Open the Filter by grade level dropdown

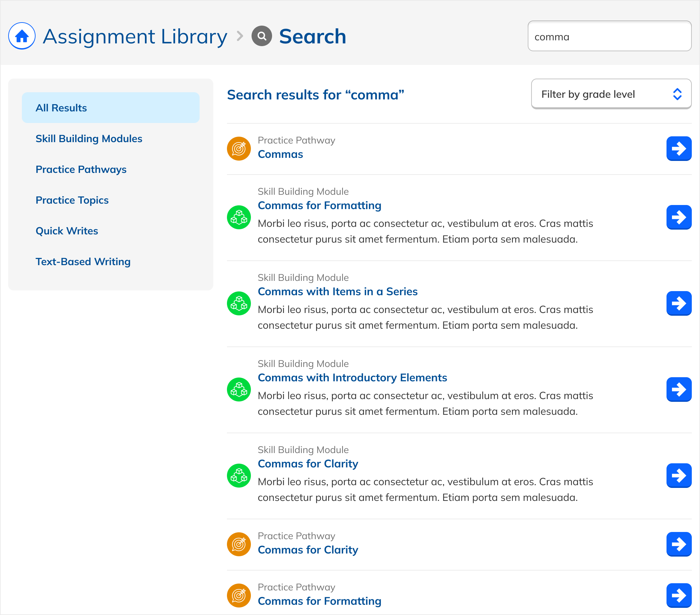pyautogui.click(x=603, y=94)
